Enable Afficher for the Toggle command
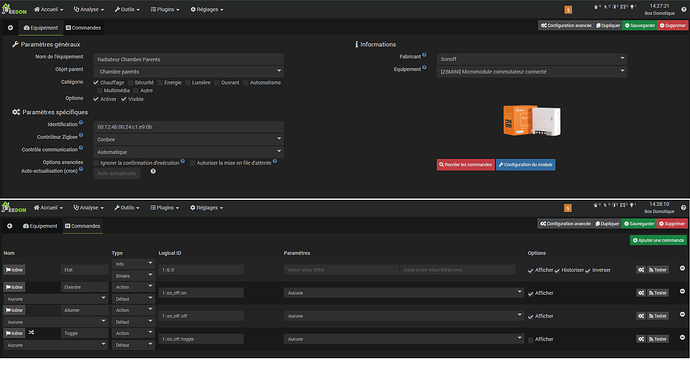 click(531, 340)
